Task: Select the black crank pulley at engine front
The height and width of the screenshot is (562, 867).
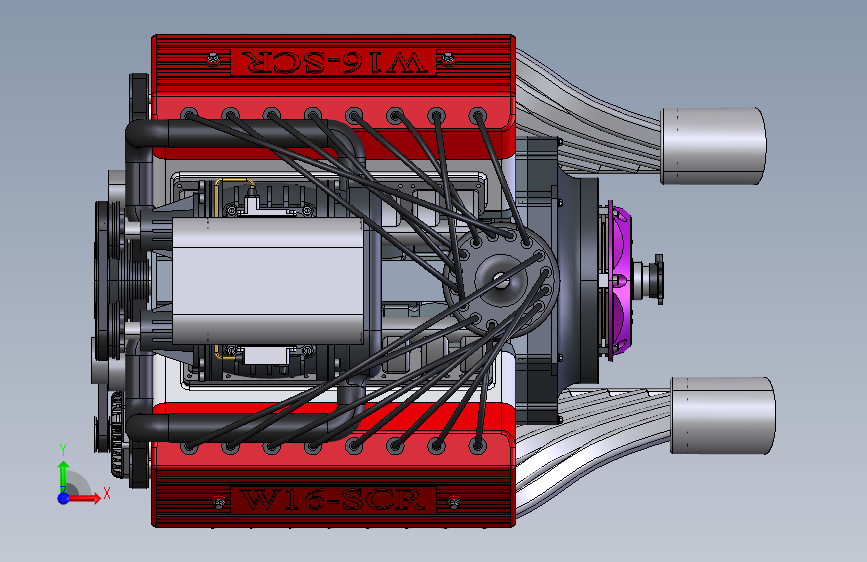Action: (108, 280)
